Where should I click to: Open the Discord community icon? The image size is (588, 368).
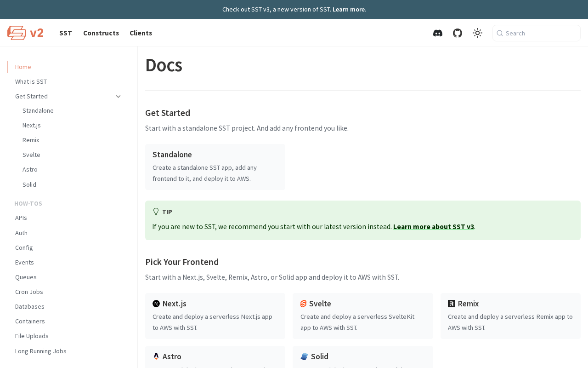coord(438,33)
